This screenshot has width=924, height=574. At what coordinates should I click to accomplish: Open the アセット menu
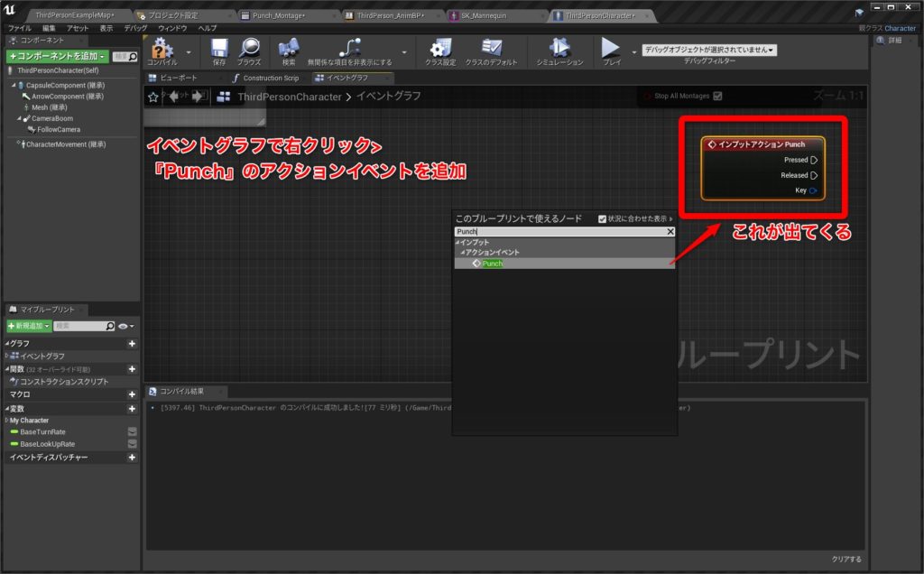(x=78, y=28)
